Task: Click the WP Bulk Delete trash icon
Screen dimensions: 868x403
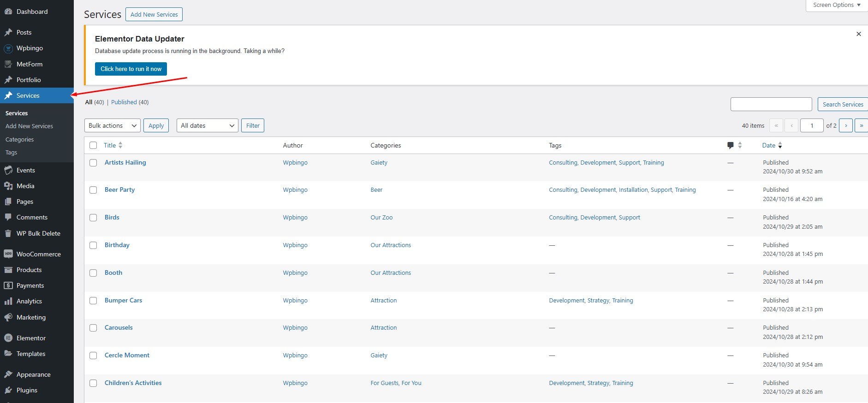Action: [8, 233]
